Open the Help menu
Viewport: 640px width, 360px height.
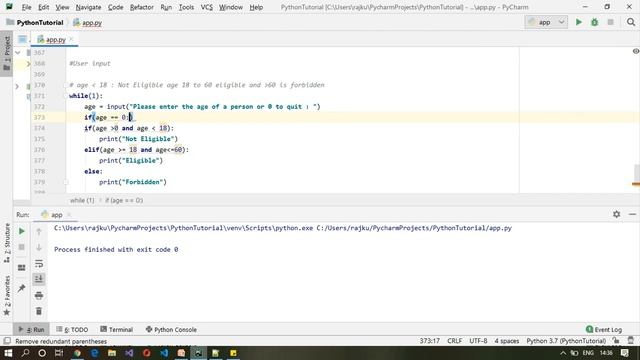256,7
